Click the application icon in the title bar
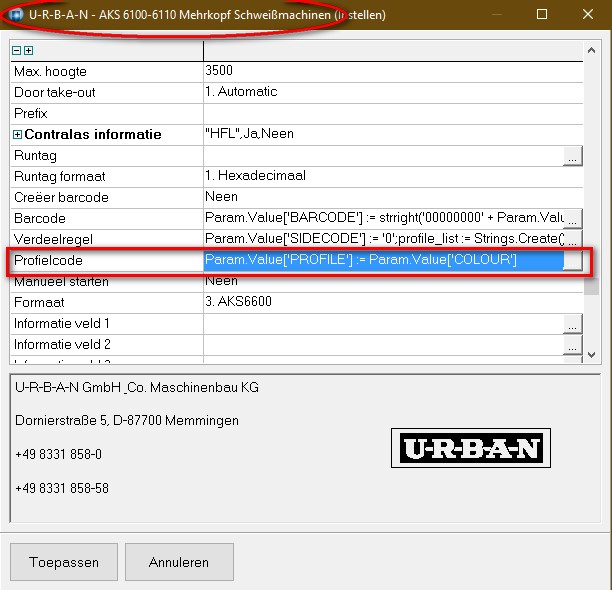 pyautogui.click(x=16, y=15)
